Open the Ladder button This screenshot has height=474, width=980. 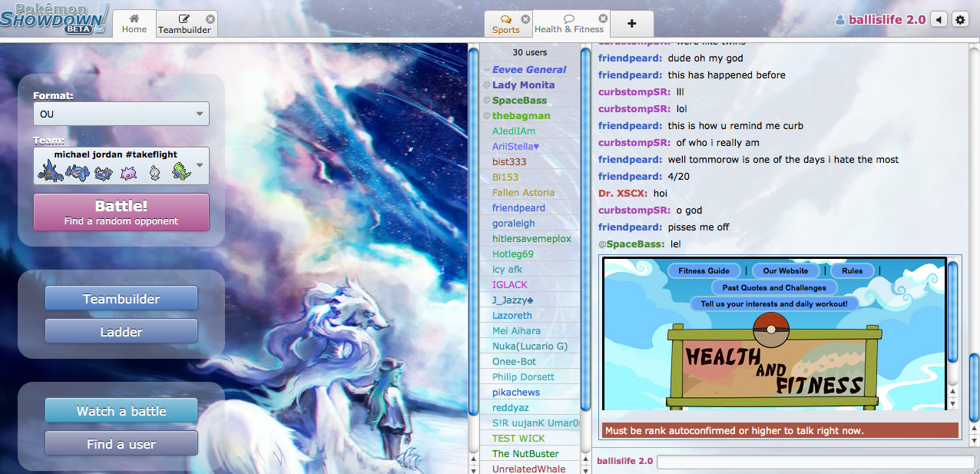click(121, 332)
